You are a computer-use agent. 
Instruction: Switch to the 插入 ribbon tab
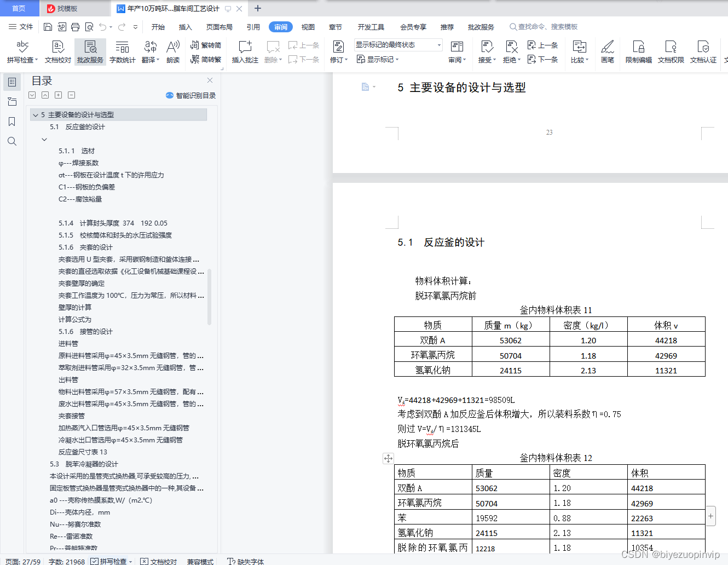pos(186,27)
